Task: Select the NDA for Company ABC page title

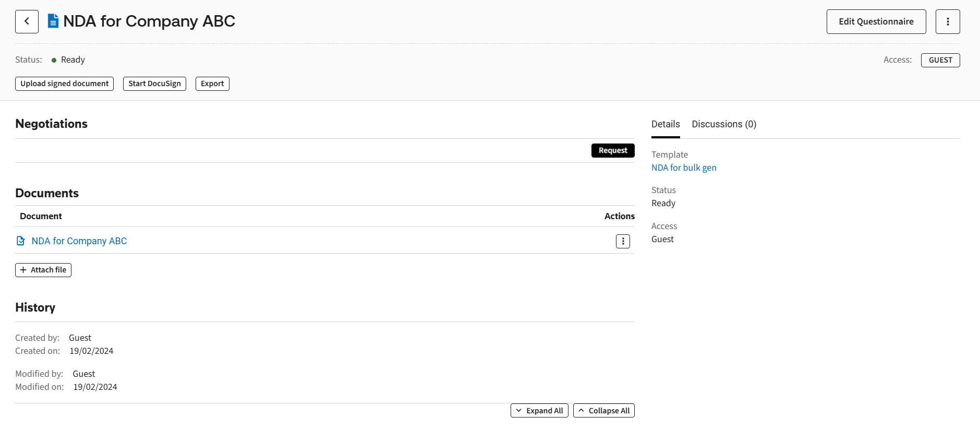Action: click(149, 21)
